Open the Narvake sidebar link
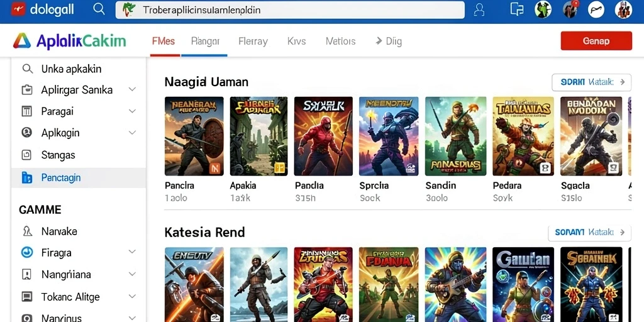This screenshot has height=322, width=644. [59, 231]
